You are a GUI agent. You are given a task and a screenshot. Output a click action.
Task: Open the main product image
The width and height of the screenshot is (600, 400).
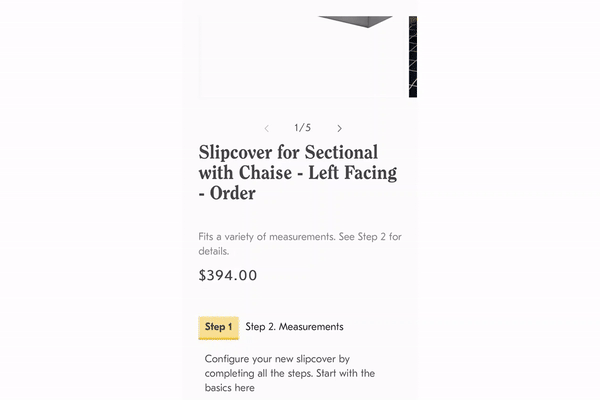tap(300, 55)
